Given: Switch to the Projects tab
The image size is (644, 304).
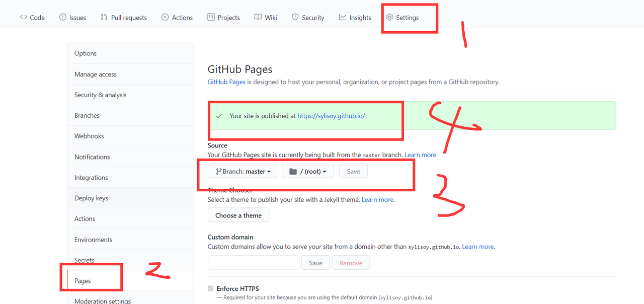Looking at the screenshot, I should click(223, 17).
